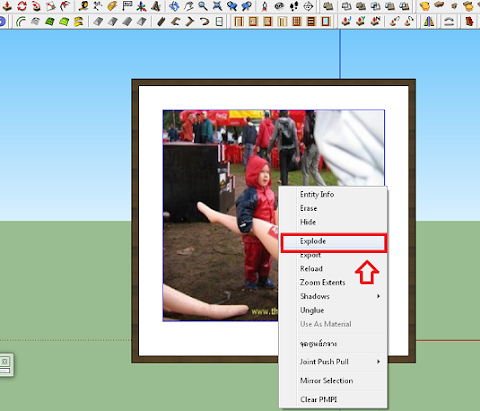This screenshot has width=480, height=411.
Task: Click the Previous view icon
Action: [x=232, y=6]
